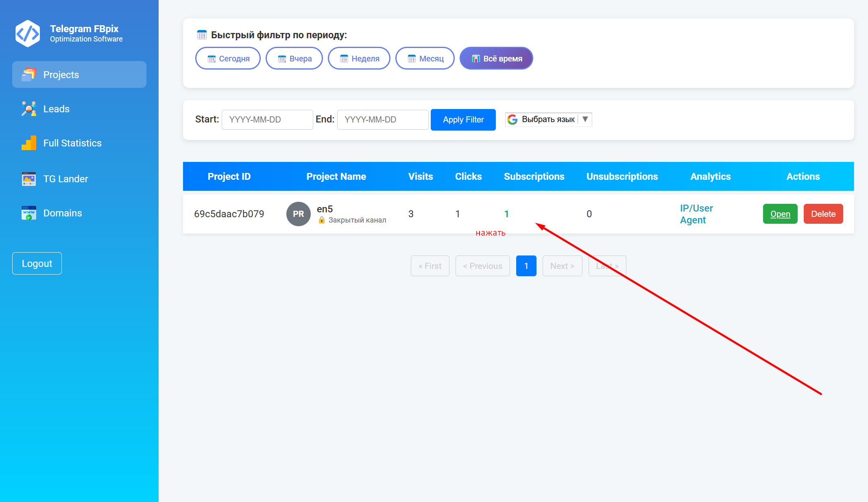
Task: Click the Start date input field
Action: coord(267,120)
